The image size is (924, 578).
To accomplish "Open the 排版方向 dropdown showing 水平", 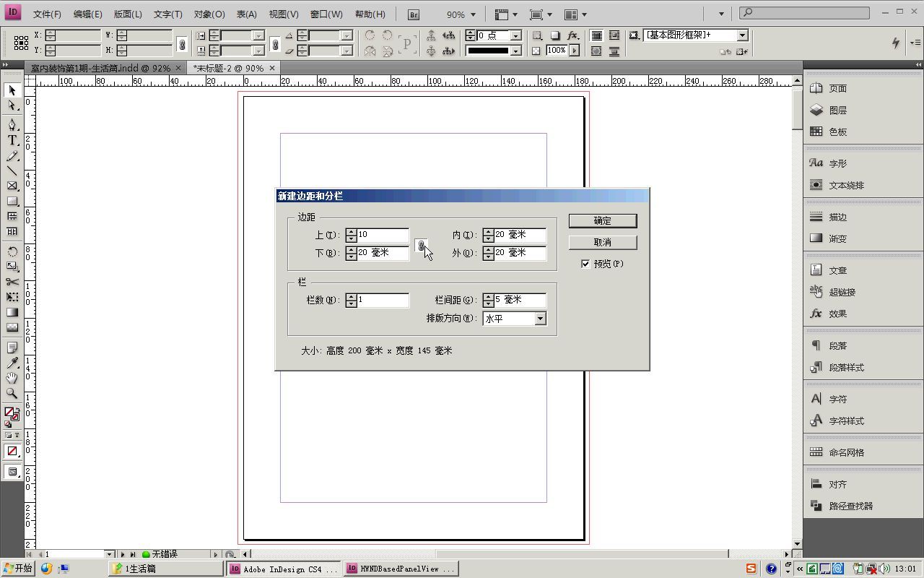I will [x=540, y=318].
